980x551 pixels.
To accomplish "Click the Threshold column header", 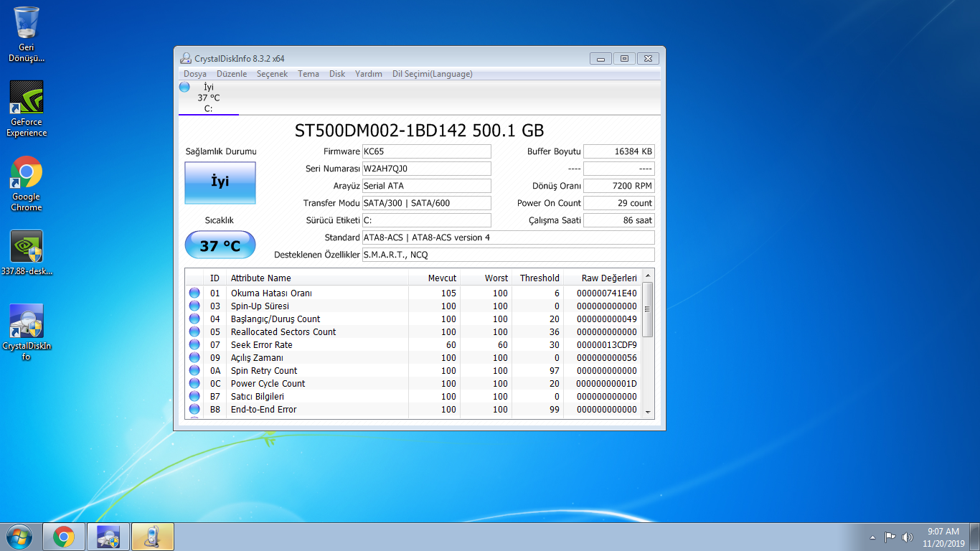I will point(537,278).
